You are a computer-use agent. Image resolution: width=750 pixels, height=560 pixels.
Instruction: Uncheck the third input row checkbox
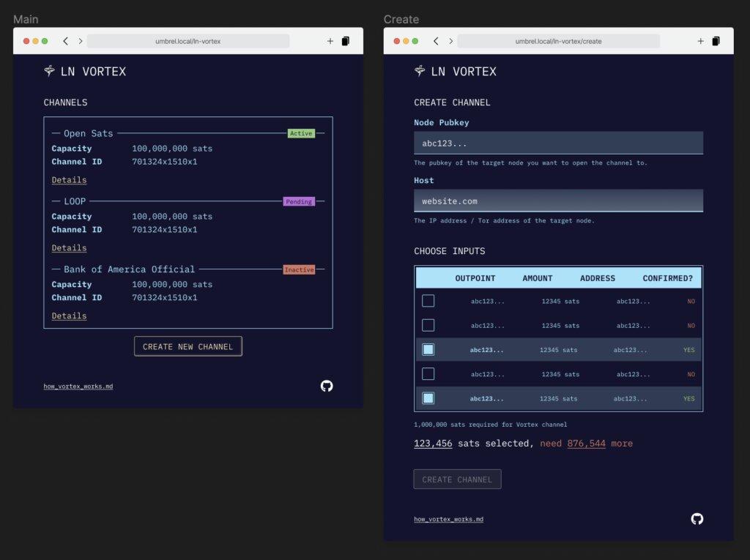(428, 350)
